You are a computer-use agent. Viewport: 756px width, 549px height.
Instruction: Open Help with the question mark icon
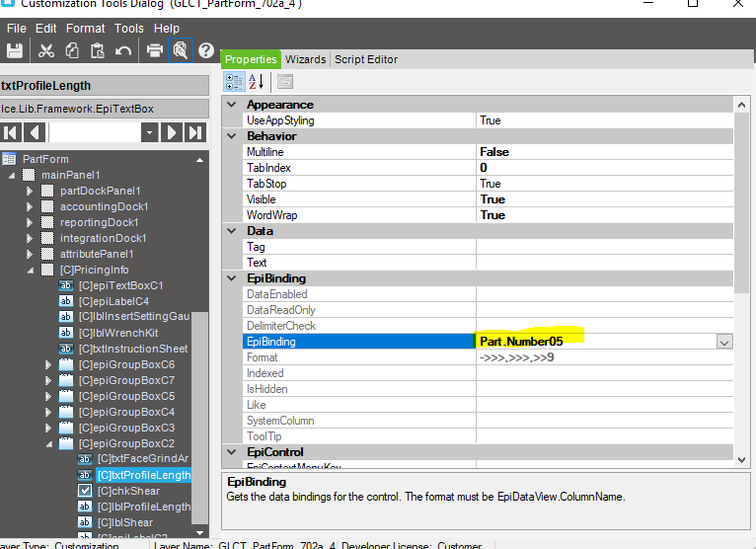[206, 50]
